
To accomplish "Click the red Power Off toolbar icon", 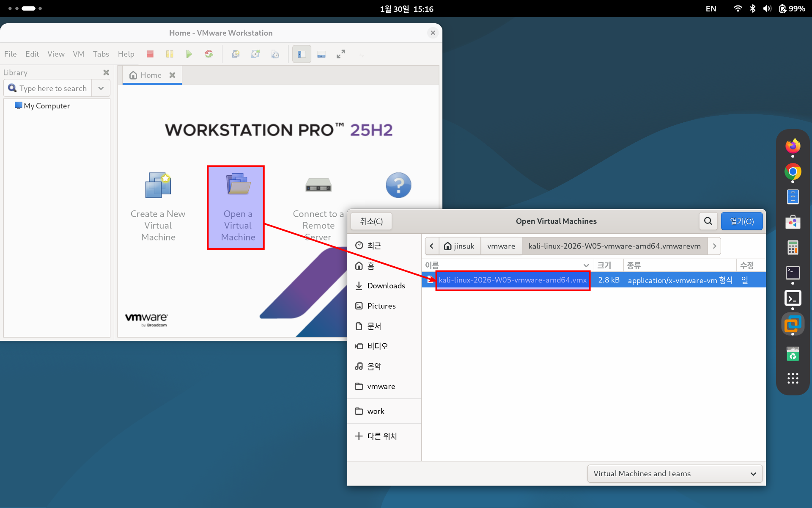I will (x=150, y=54).
